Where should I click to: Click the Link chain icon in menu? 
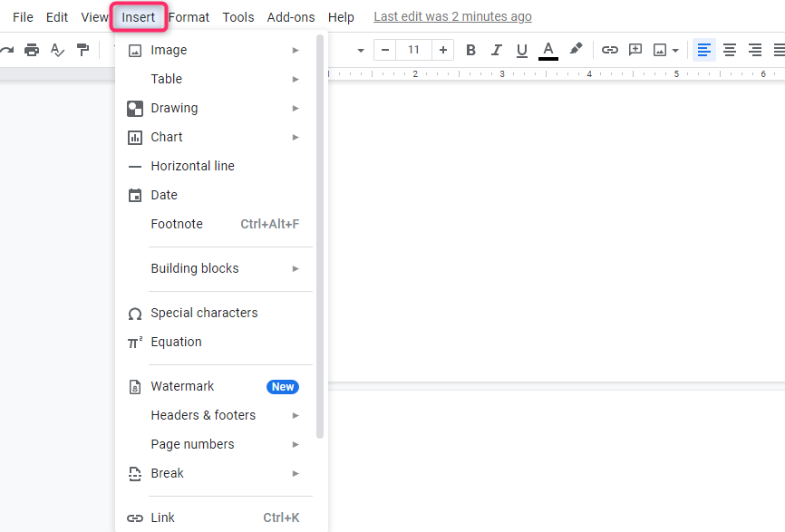[x=135, y=518]
